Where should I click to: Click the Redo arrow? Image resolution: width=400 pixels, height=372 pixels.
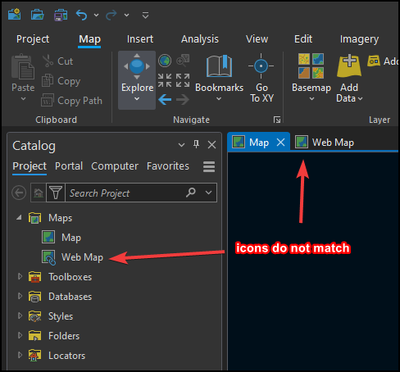[111, 15]
